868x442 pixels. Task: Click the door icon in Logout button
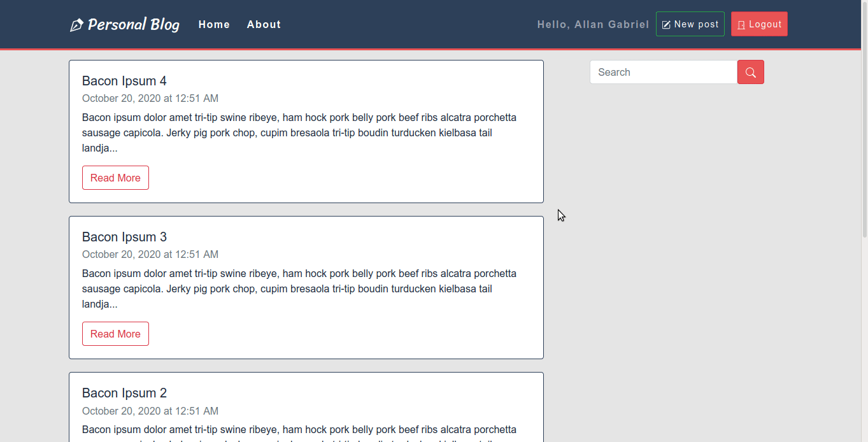pos(741,25)
